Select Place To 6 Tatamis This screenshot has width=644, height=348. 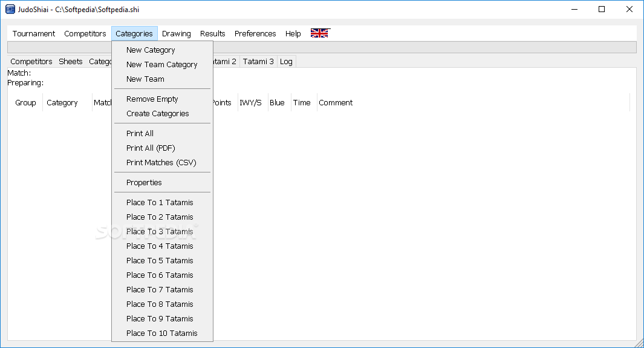click(162, 275)
